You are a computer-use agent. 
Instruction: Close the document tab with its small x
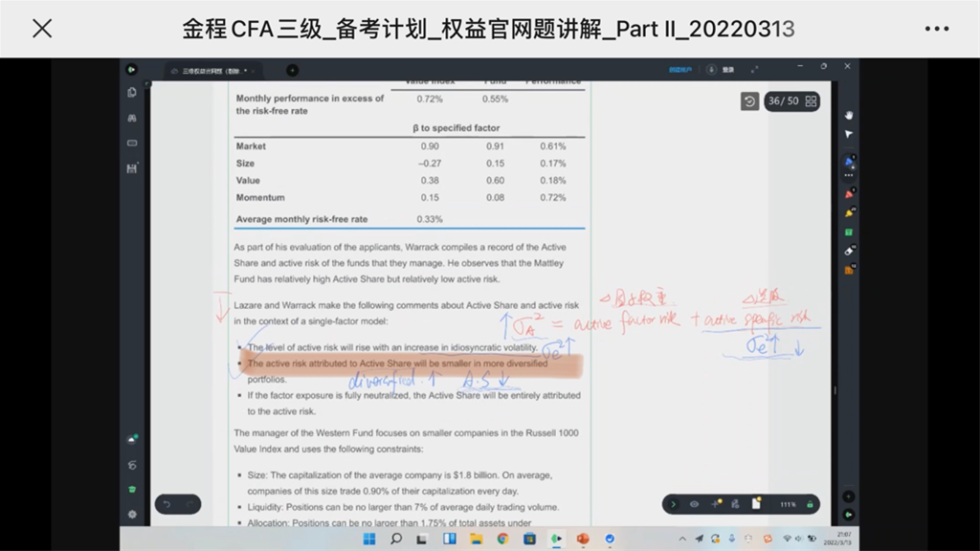[x=253, y=71]
